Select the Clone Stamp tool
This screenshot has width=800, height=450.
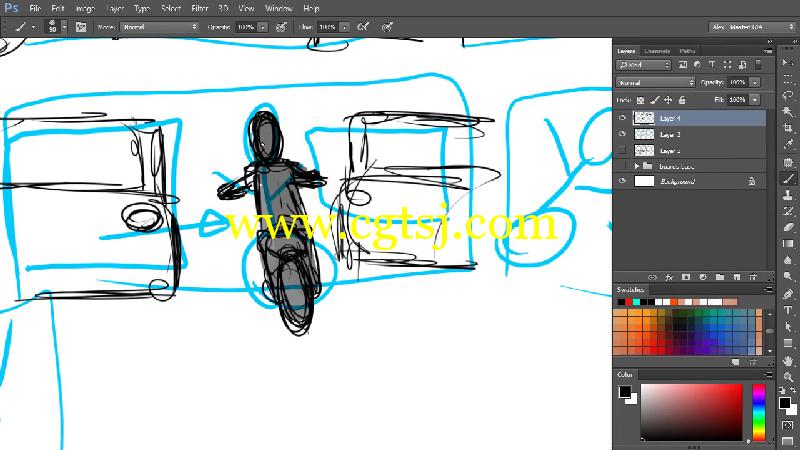tap(788, 195)
